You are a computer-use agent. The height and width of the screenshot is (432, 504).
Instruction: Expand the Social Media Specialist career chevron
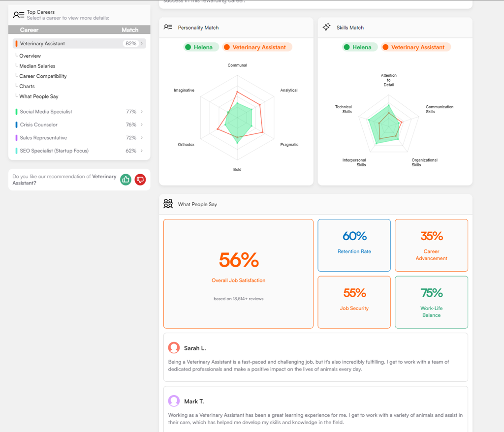coord(142,112)
